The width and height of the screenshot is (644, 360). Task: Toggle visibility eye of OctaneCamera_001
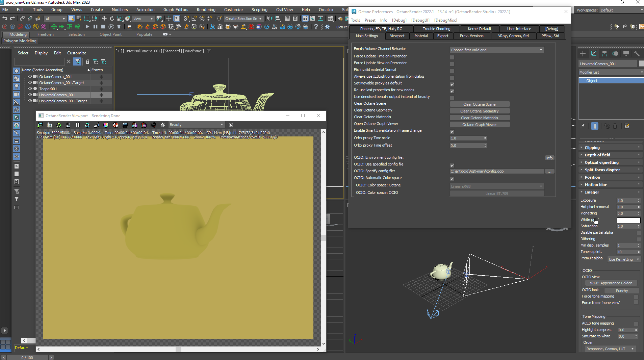30,77
